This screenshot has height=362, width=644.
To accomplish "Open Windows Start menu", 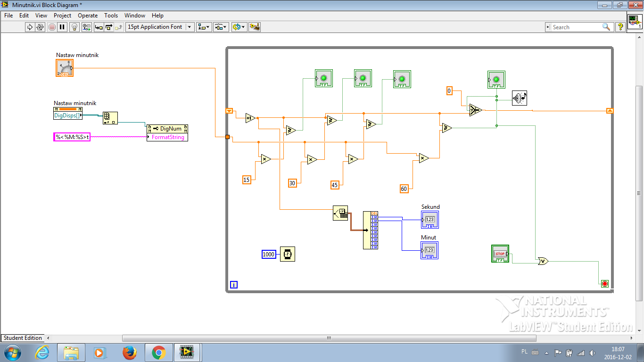I will 12,352.
